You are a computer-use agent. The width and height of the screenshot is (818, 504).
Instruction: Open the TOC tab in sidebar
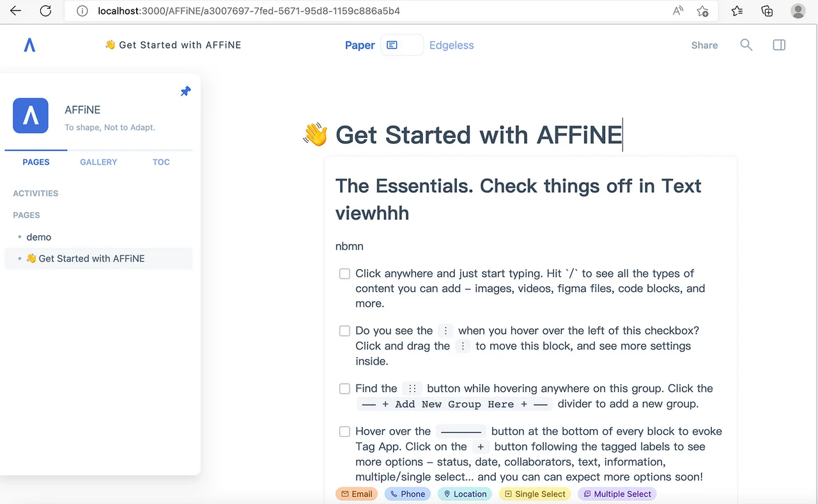[x=161, y=162]
